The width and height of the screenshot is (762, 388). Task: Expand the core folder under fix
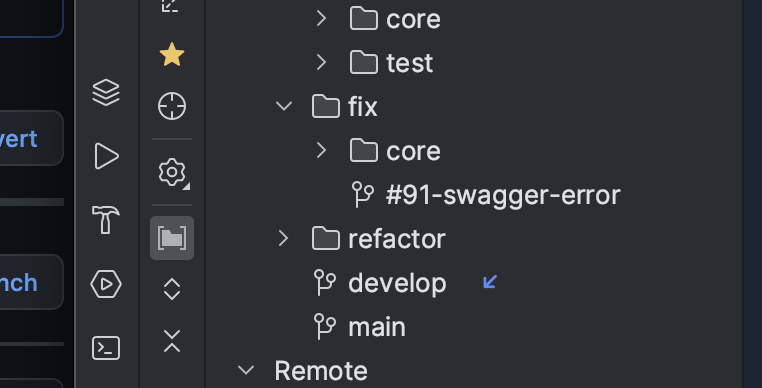[321, 150]
